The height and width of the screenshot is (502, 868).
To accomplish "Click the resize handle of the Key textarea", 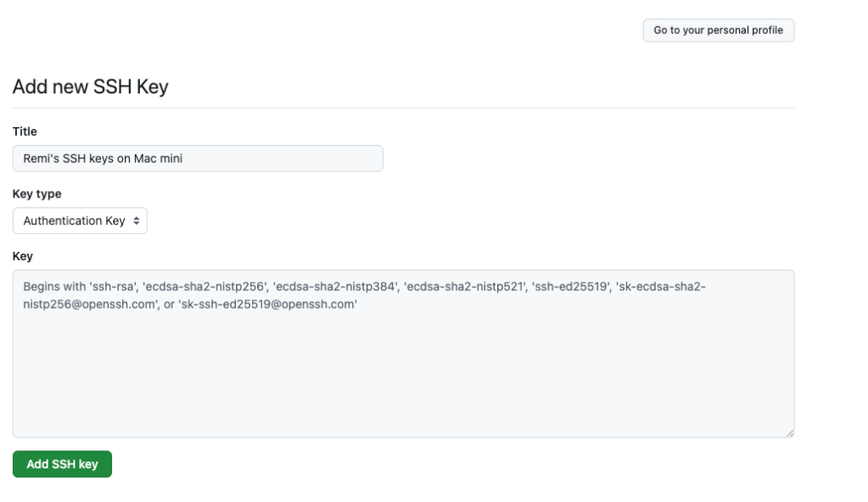I will pos(790,433).
